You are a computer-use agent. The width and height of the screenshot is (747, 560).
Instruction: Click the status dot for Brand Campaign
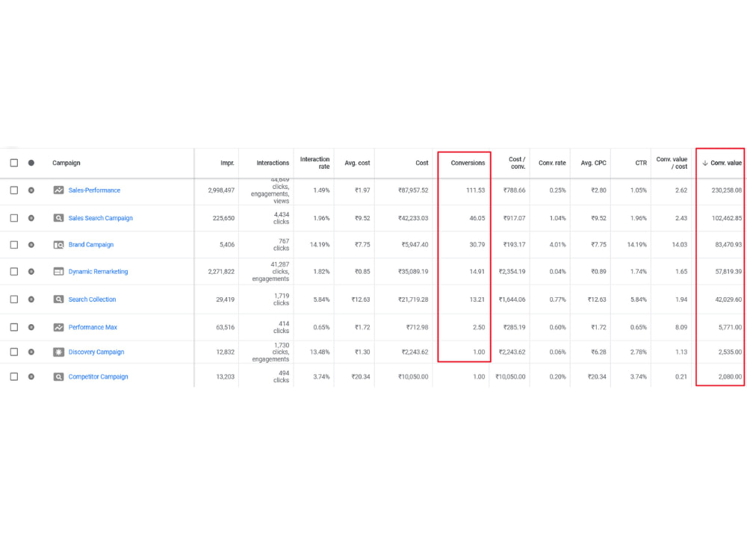31,245
